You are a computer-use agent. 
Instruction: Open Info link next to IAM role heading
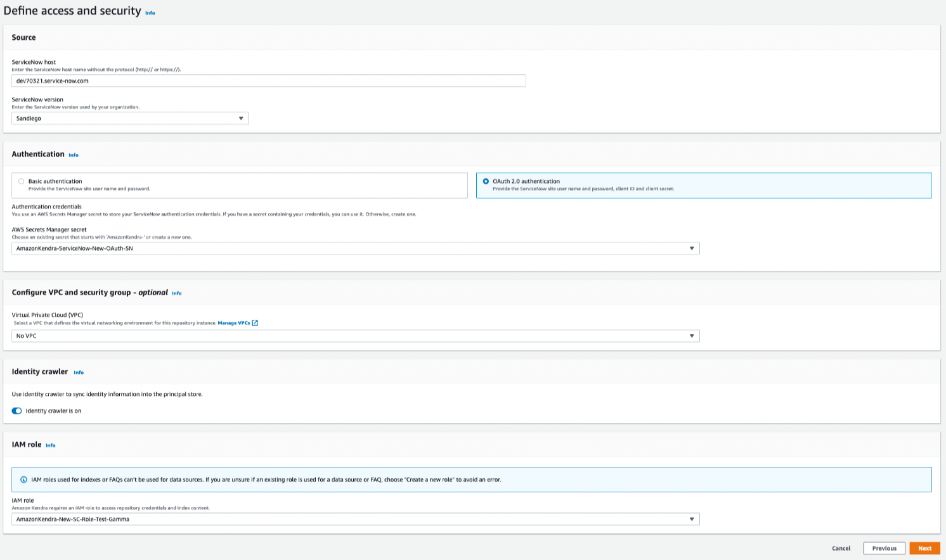click(x=51, y=445)
